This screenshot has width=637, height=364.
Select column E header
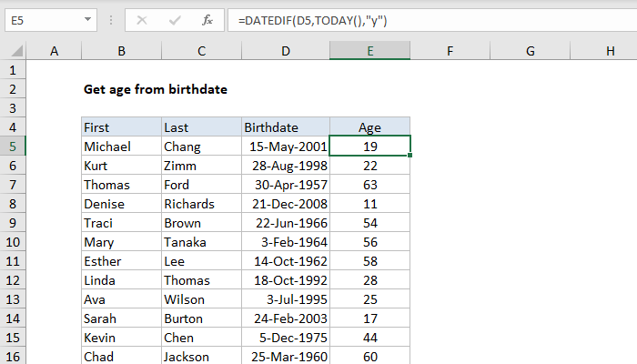click(369, 53)
